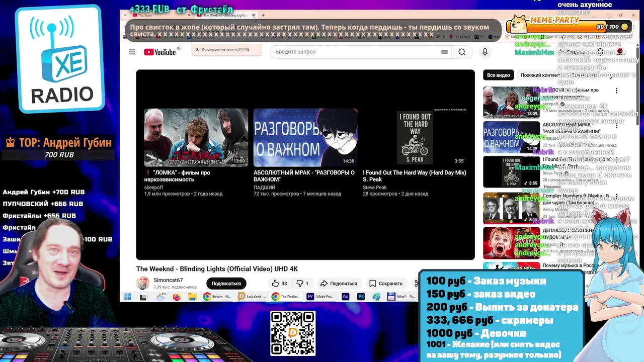644x362 pixels.
Task: Open I Found Out The Hard Way end-screen thumbnail
Action: (x=415, y=137)
